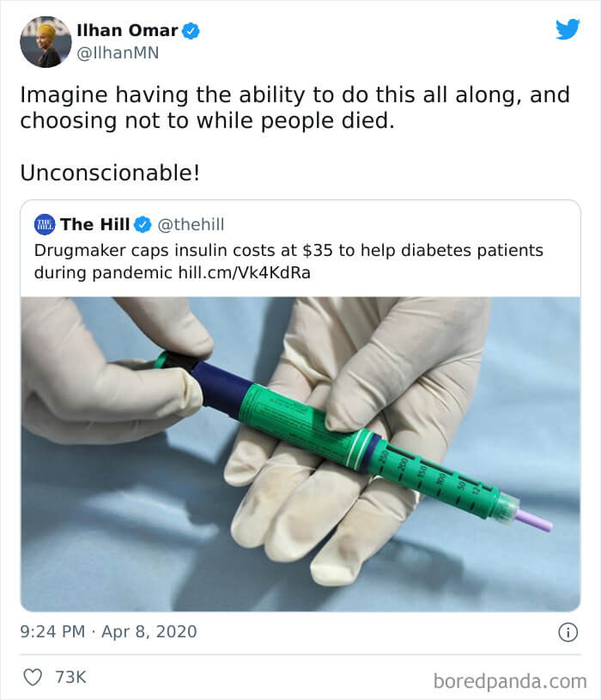Click Ilhan Omar's profile picture

44,39
